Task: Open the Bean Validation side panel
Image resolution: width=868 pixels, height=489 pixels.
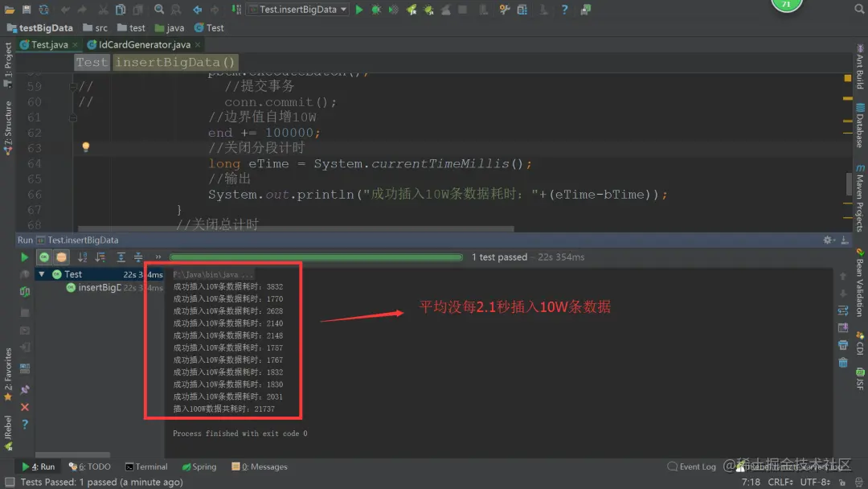Action: [x=860, y=282]
